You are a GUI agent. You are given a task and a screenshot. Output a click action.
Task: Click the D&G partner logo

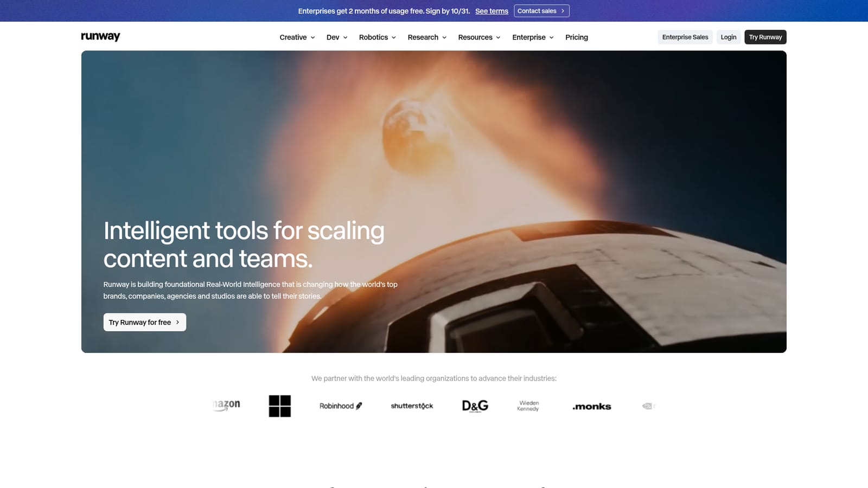[475, 406]
